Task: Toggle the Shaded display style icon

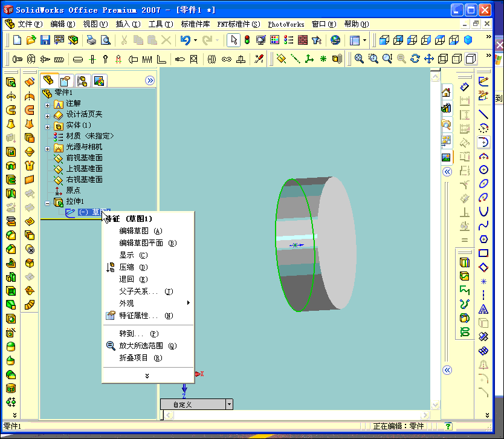Action: (x=471, y=59)
